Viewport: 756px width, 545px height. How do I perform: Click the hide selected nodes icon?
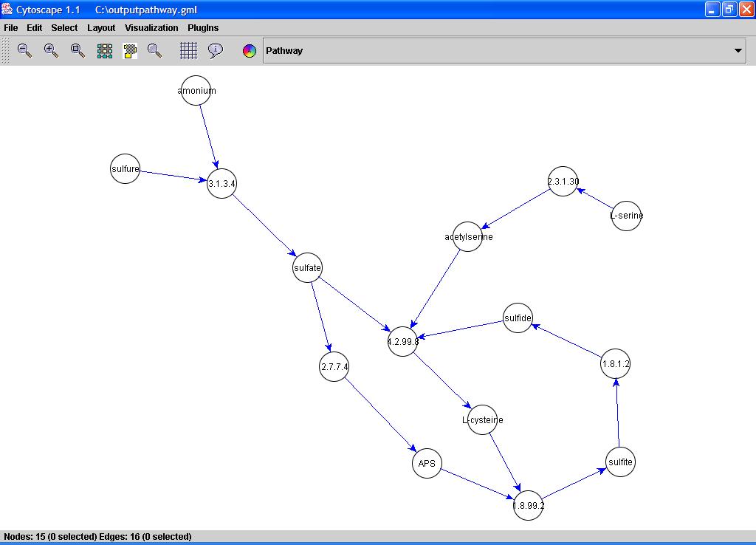pos(131,50)
